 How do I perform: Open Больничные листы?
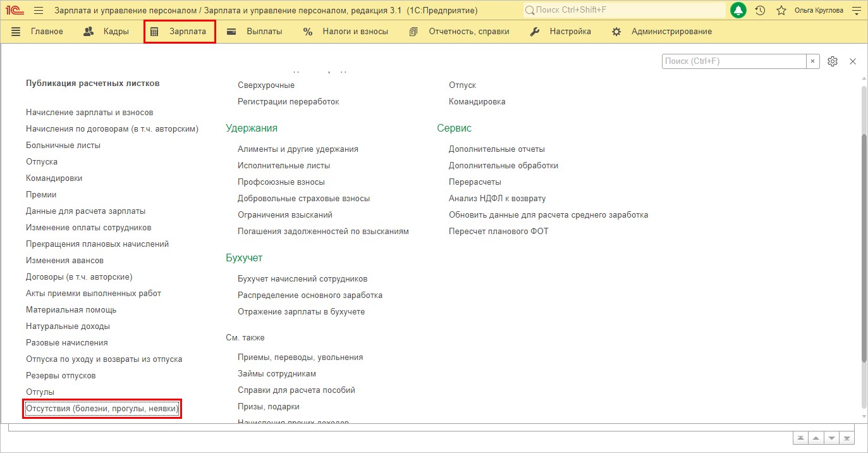pyautogui.click(x=63, y=145)
